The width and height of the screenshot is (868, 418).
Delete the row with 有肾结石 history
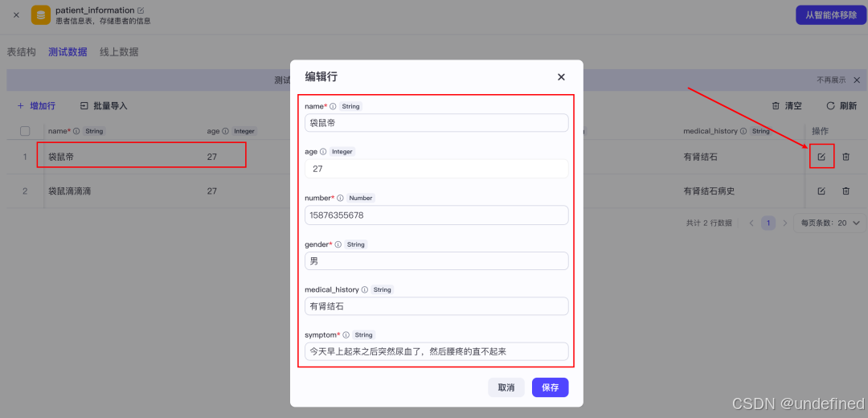[845, 157]
